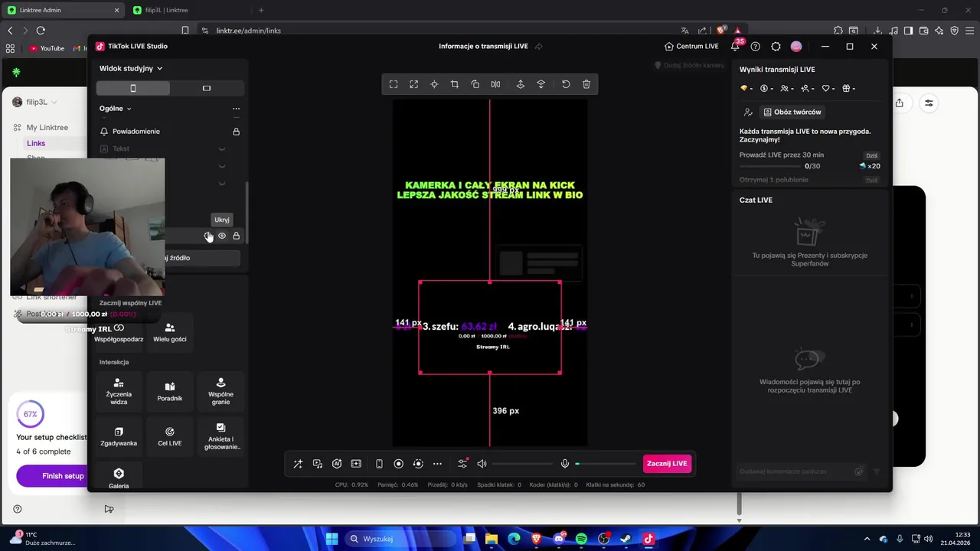Select the Powiadomienie source row

click(170, 132)
